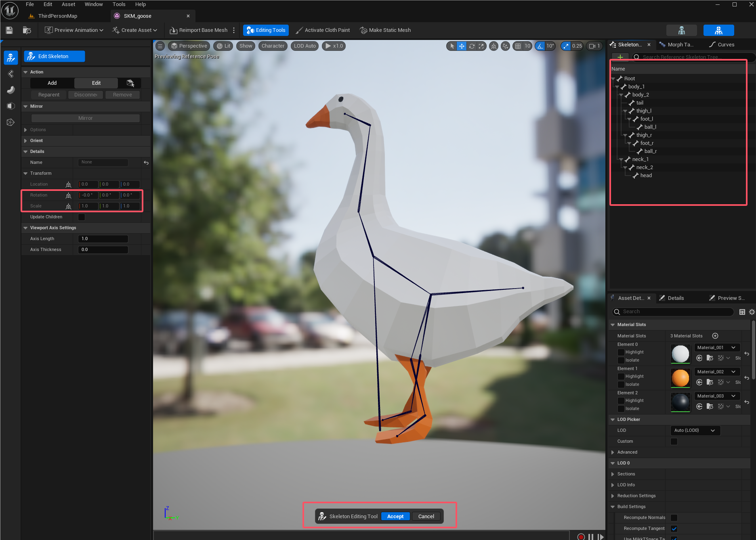Image resolution: width=756 pixels, height=540 pixels.
Task: Accept the Skeleton Editing Tool changes
Action: [395, 517]
